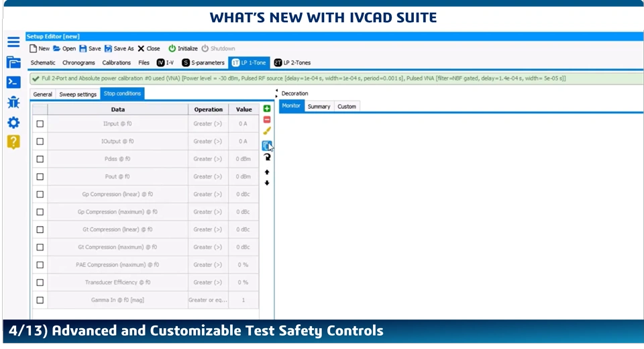Switch to the LP 2-Tones tab
644x349 pixels.
pos(292,63)
